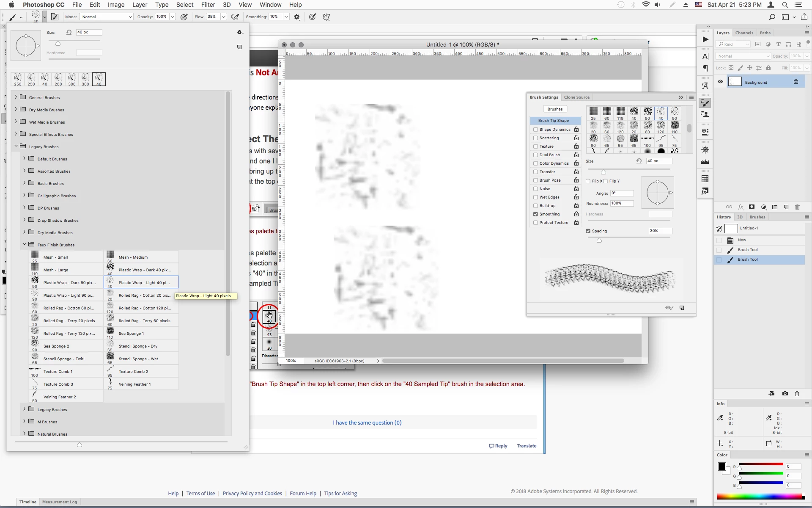This screenshot has height=508, width=812.
Task: Select the Sea Sponge 1 brush
Action: tap(131, 334)
